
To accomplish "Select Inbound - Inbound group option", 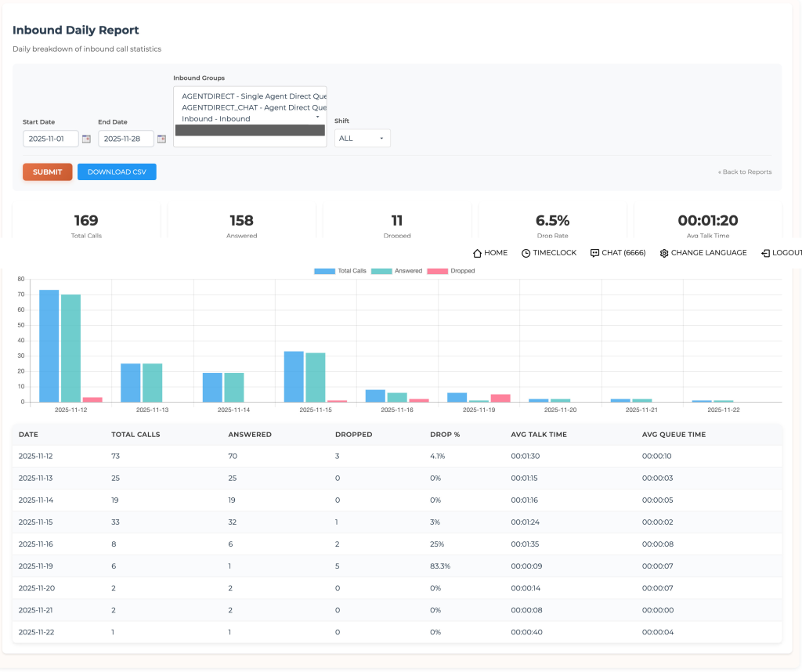I will tap(216, 119).
